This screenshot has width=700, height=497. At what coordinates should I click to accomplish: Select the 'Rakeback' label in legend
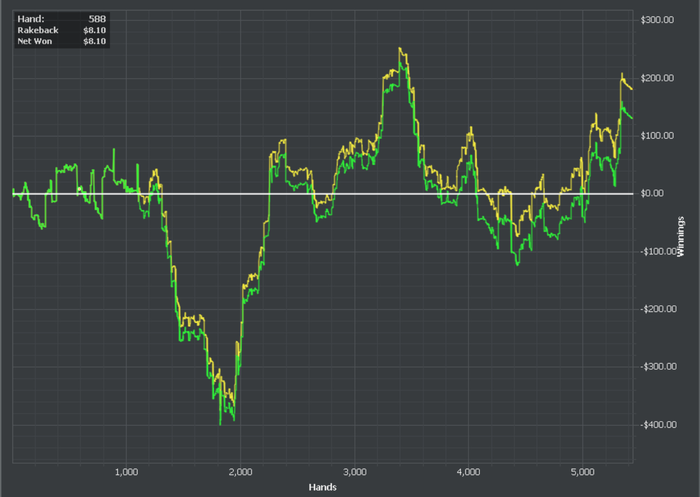click(x=38, y=30)
